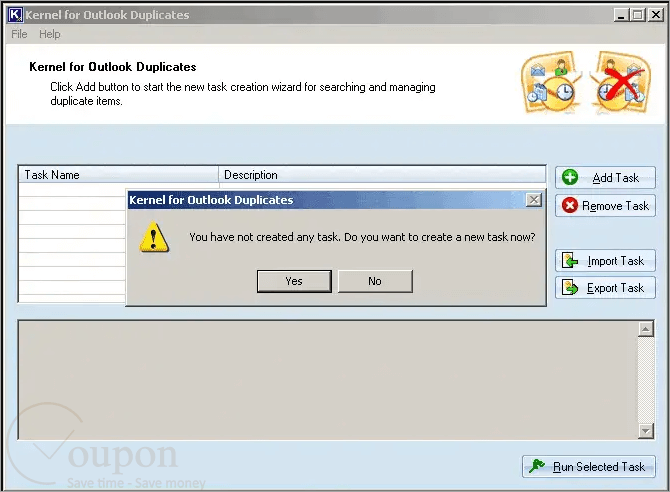Click the Kernel app icon in the title bar

(x=15, y=15)
